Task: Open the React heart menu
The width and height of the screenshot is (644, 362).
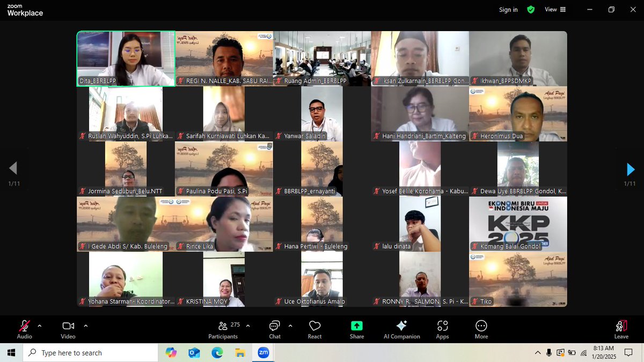Action: [x=314, y=329]
